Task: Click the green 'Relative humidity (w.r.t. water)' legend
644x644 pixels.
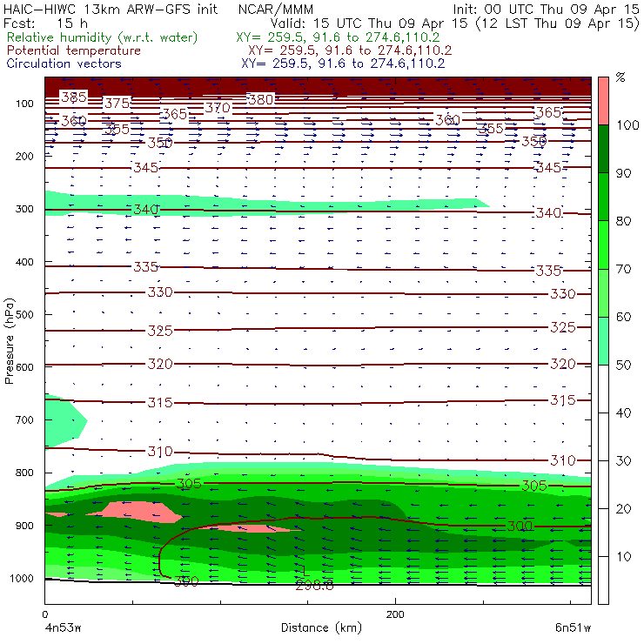Action: [x=103, y=37]
